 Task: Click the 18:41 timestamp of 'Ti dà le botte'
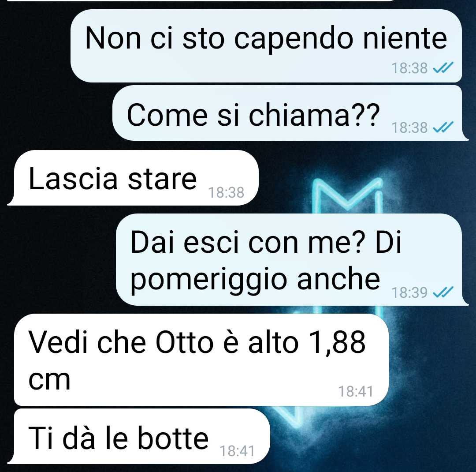click(237, 451)
